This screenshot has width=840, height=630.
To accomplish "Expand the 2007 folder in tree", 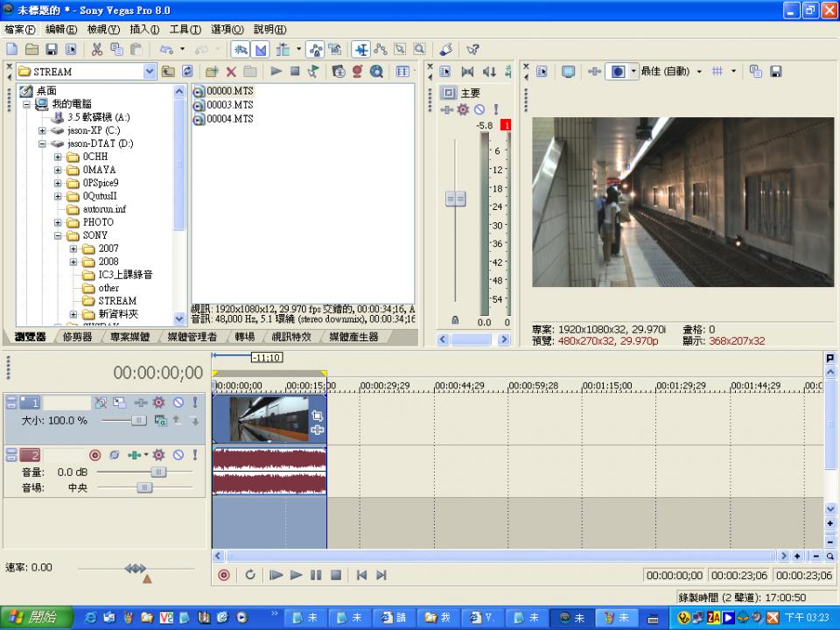I will pos(74,248).
